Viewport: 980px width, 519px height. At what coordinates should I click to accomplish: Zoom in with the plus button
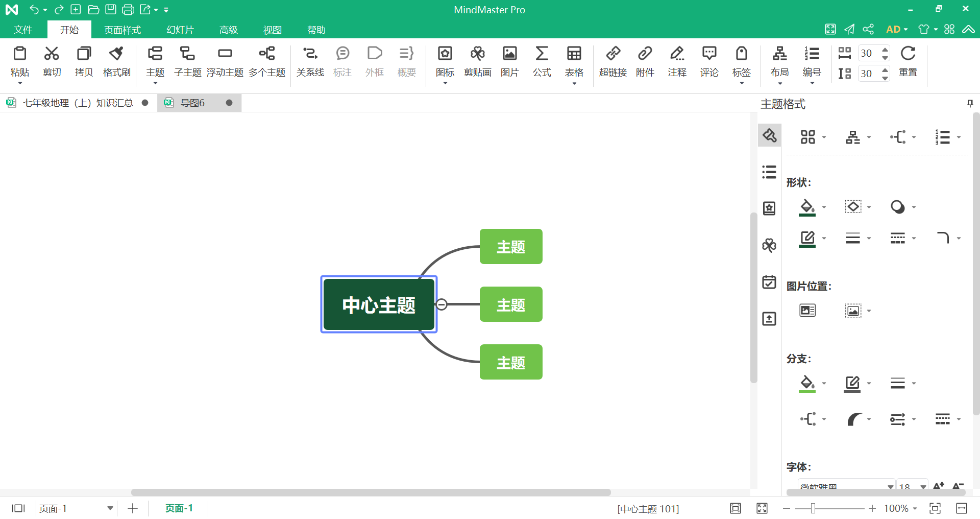pyautogui.click(x=872, y=508)
